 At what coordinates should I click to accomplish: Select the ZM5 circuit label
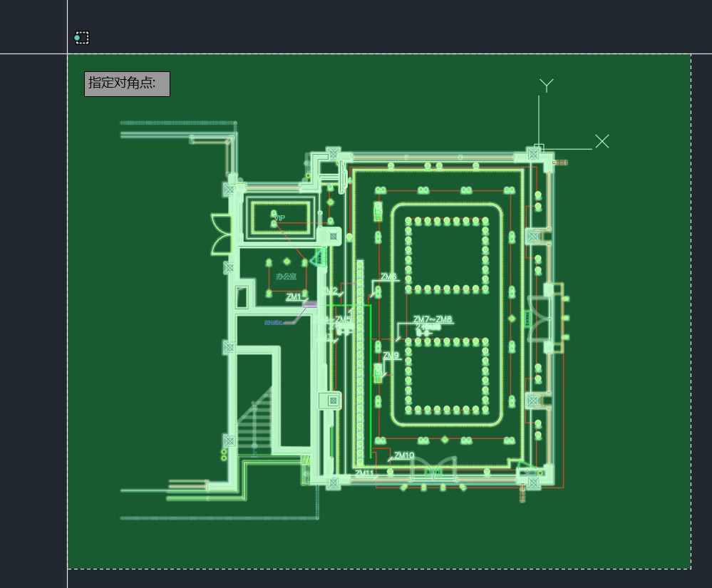(343, 320)
